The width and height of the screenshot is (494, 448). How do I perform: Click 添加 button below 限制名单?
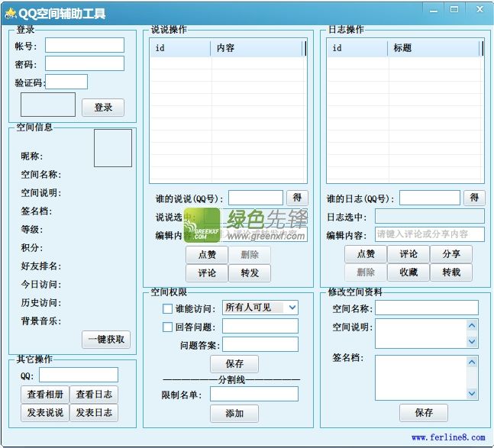point(234,413)
